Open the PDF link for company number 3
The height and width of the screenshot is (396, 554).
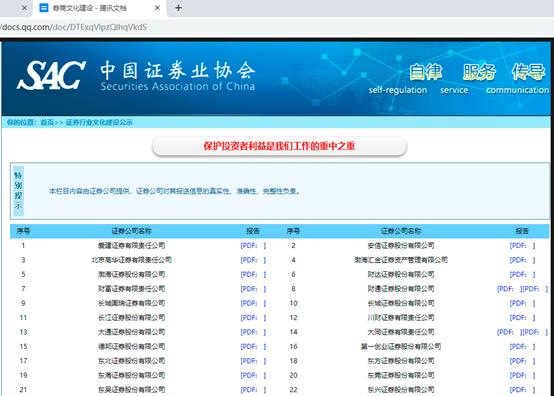click(253, 260)
